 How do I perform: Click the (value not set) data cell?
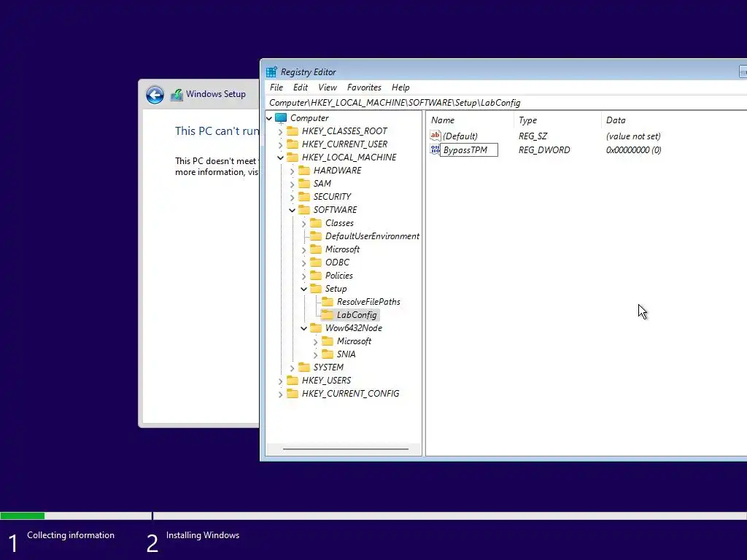[x=633, y=136]
